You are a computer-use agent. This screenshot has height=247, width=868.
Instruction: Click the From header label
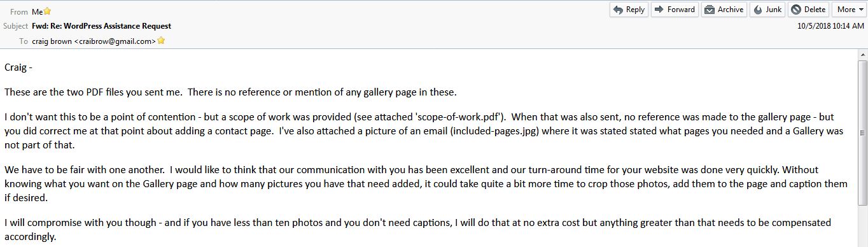click(19, 11)
